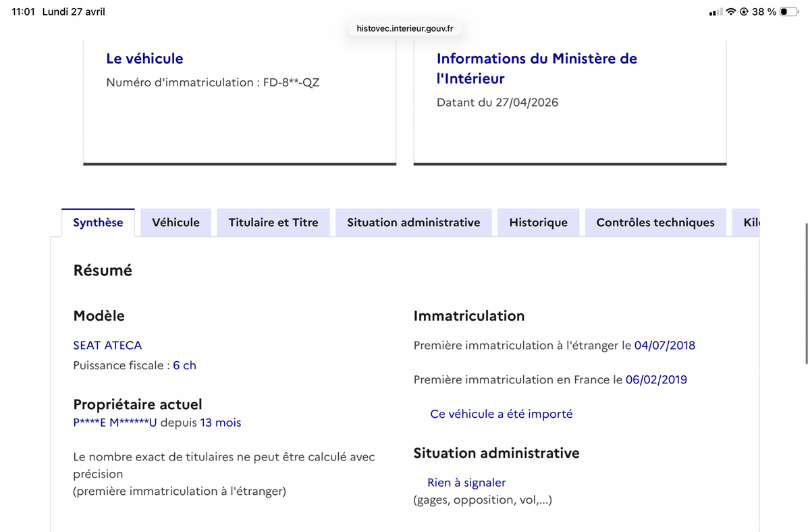
Task: Tap the rotation lock status icon
Action: pyautogui.click(x=744, y=11)
